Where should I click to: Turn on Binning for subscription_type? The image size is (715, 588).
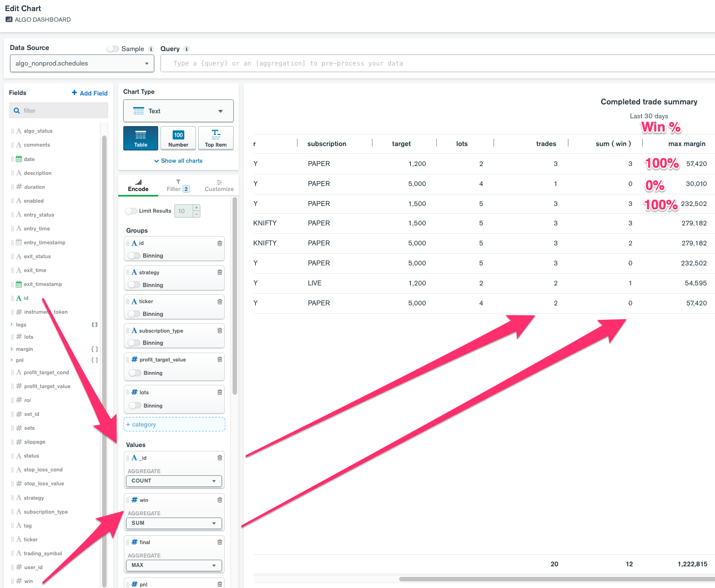[x=134, y=343]
